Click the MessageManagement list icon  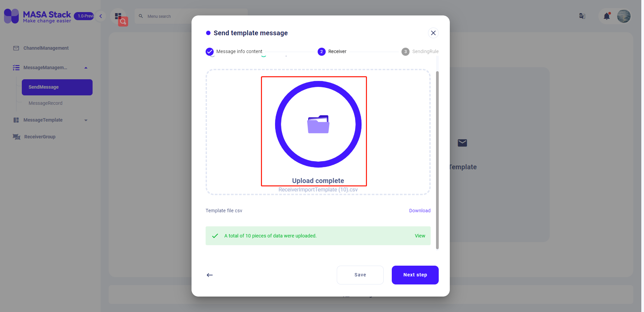click(x=16, y=68)
